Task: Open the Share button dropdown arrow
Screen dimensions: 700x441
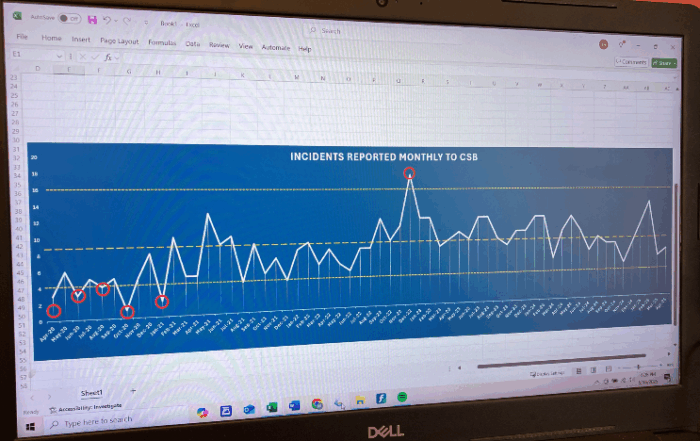Action: 674,64
